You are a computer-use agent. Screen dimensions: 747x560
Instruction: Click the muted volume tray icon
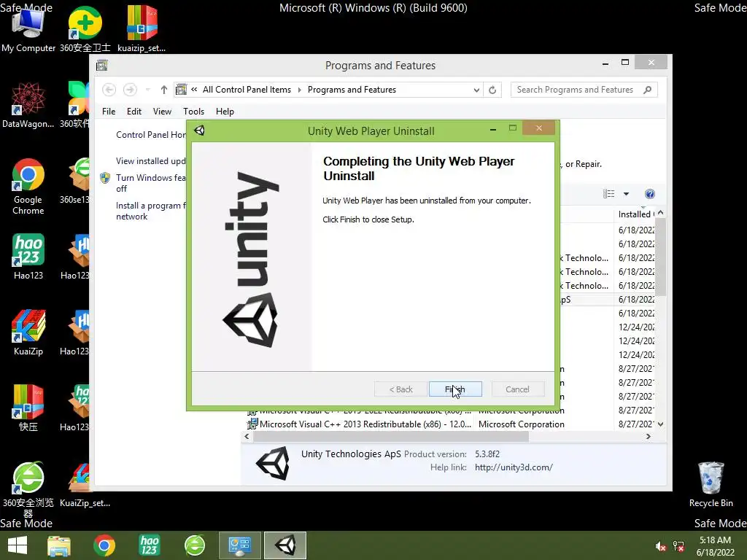point(660,546)
